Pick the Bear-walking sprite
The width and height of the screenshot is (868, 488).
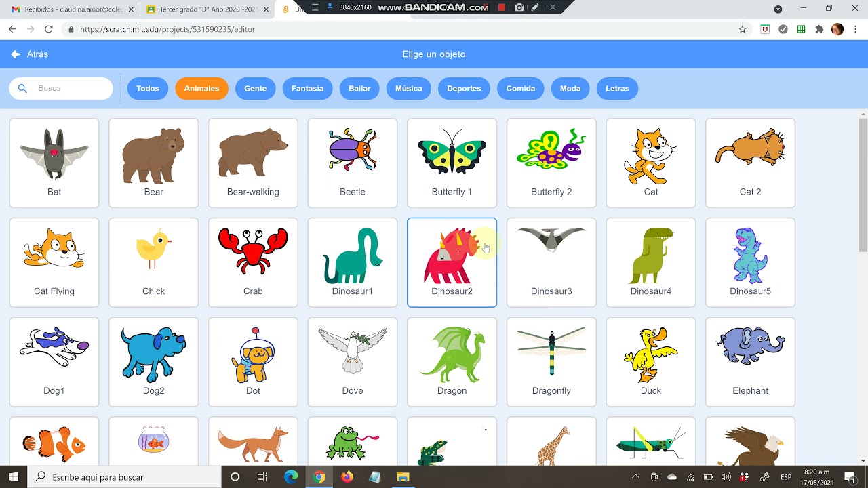pos(253,163)
